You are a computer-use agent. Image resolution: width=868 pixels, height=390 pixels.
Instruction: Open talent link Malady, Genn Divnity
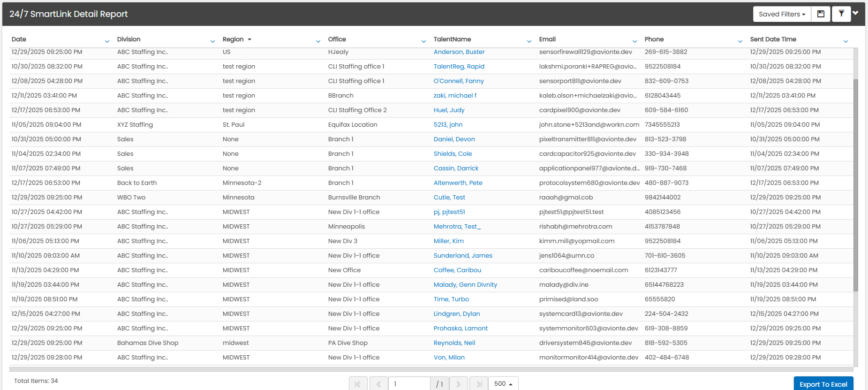coord(465,285)
